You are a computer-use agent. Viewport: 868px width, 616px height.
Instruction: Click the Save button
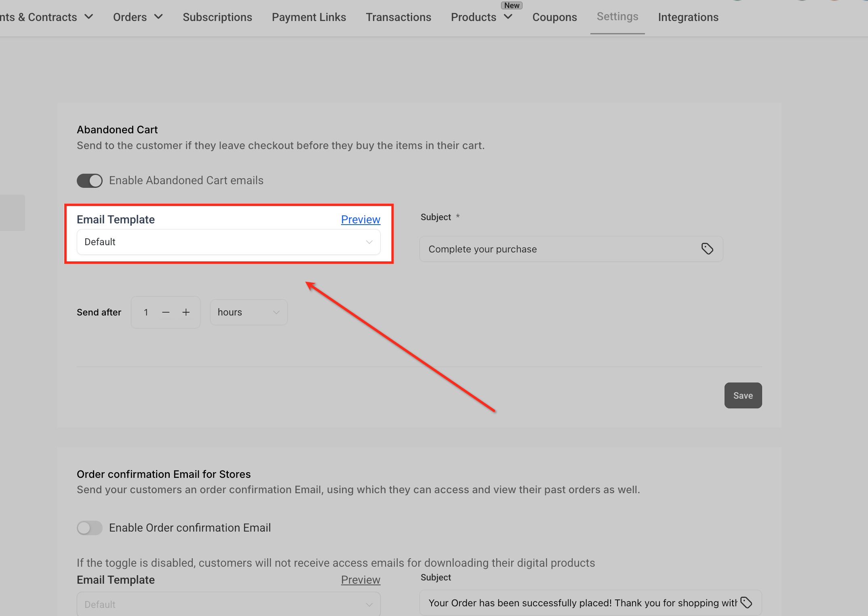point(743,395)
